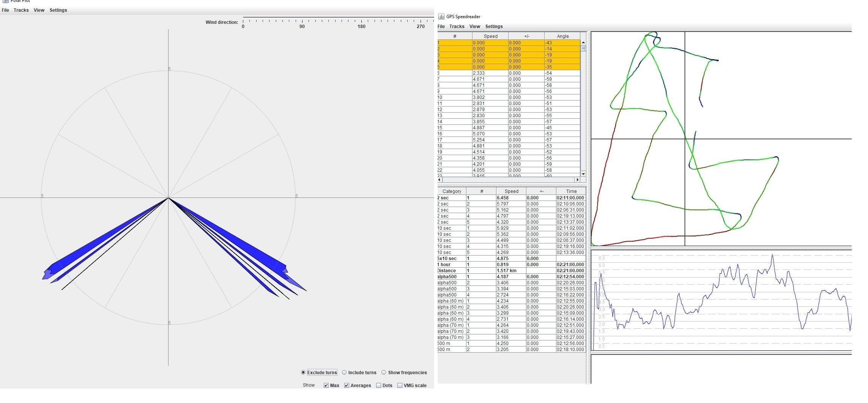Screen dimensions: 868x403
Task: Select the Include turns option
Action: pos(344,372)
